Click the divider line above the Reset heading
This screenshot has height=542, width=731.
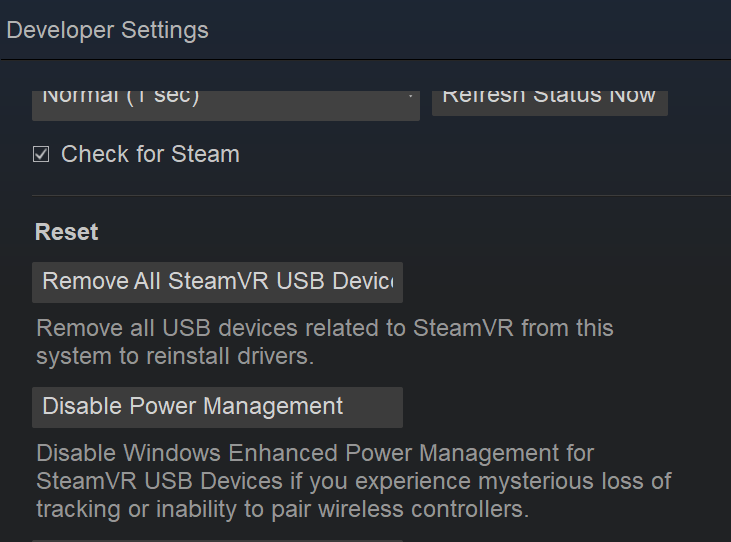click(380, 196)
